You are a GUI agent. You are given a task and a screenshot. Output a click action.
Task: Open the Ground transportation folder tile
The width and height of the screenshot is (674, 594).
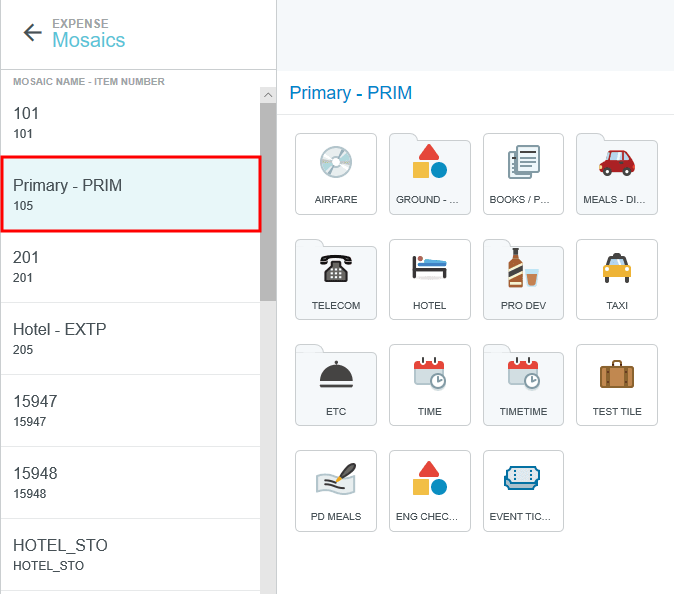tap(429, 174)
